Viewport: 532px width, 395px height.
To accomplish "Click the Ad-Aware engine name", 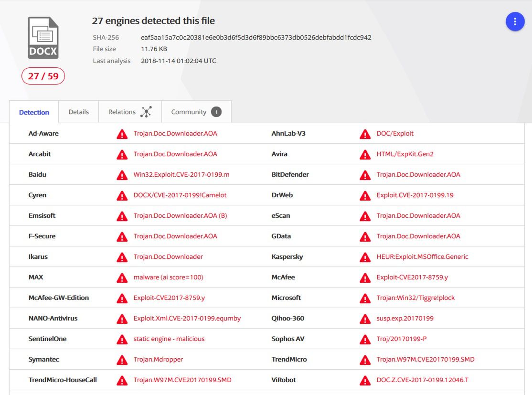I will tap(43, 133).
